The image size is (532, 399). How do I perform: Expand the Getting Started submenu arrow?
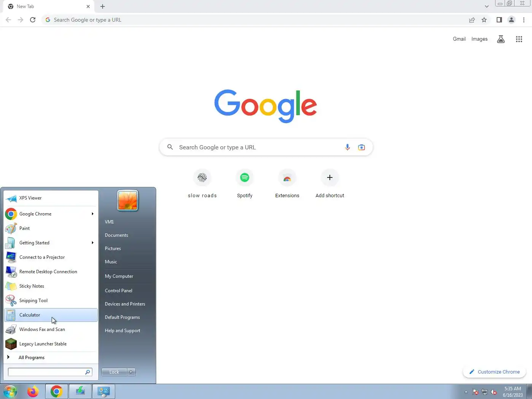(x=92, y=243)
